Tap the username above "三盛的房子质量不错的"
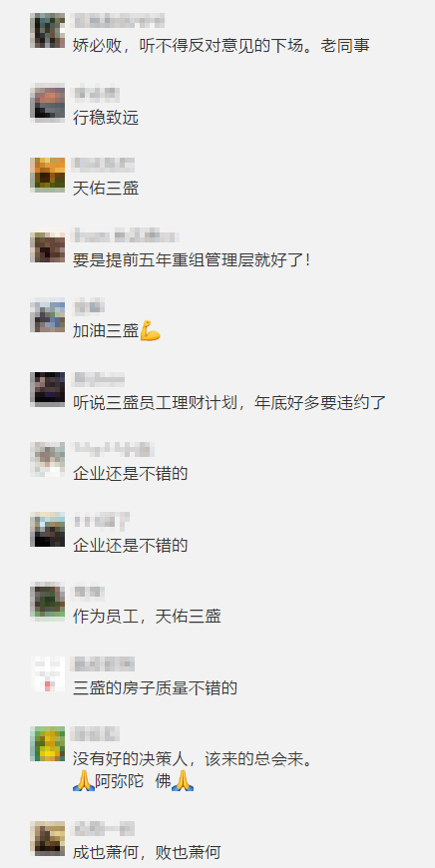Viewport: 435px width, 868px height. coord(104,663)
